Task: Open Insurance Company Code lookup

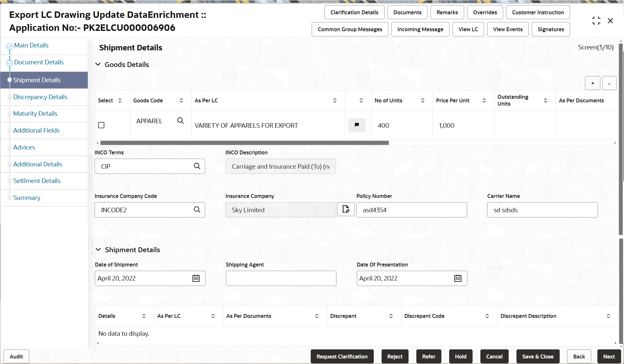Action: [197, 210]
